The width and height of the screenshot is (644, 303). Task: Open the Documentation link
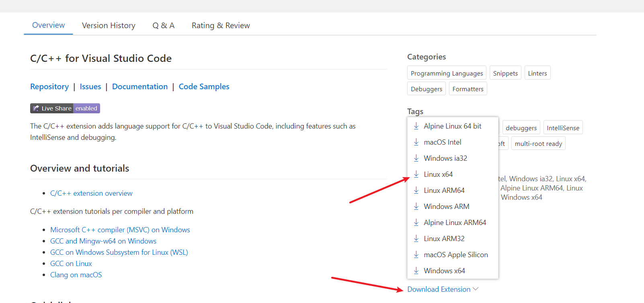[x=140, y=87]
